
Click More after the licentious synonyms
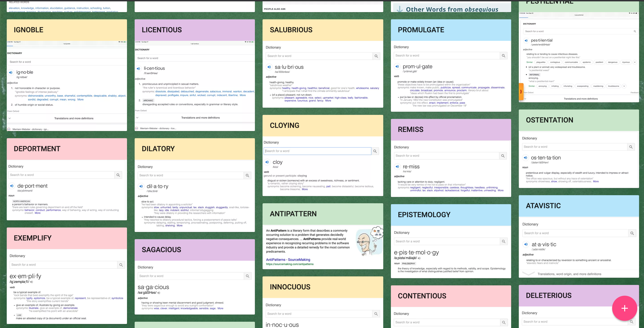243,95
